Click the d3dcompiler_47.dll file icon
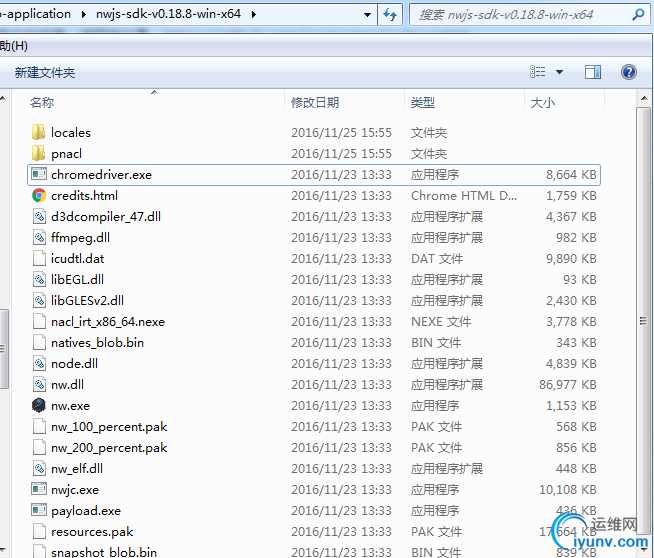The width and height of the screenshot is (654, 558). click(39, 216)
